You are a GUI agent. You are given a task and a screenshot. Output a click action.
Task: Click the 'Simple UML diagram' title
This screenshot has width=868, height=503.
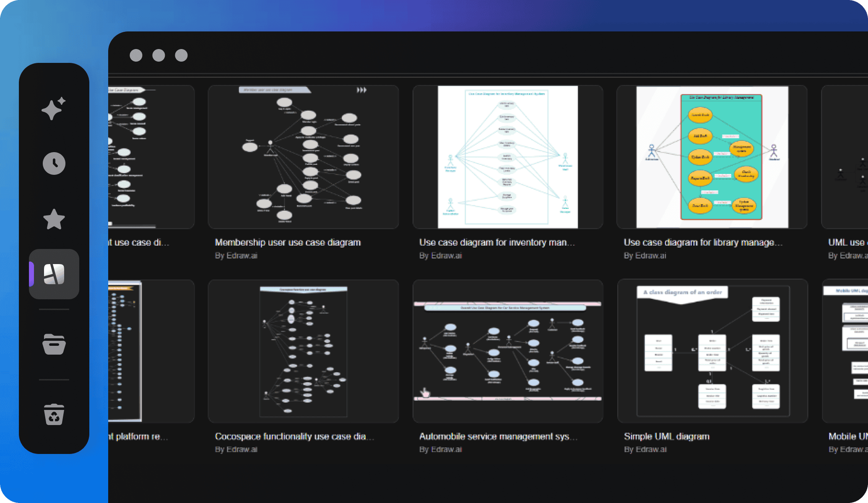(x=667, y=436)
